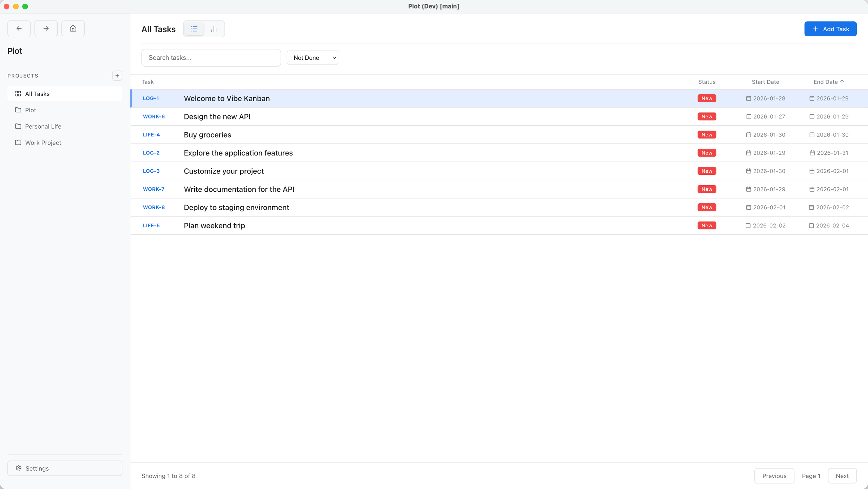Click the home icon button
Screen dimensions: 868x489
73,29
